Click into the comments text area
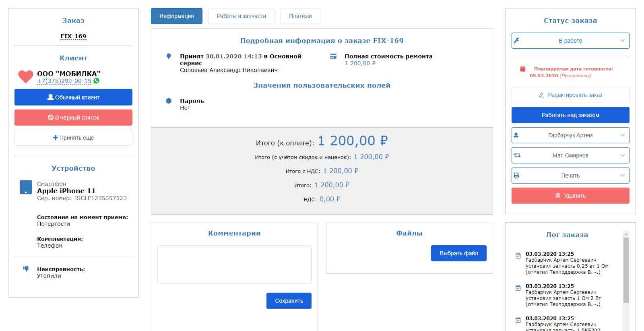Image resolution: width=644 pixels, height=331 pixels. (234, 265)
